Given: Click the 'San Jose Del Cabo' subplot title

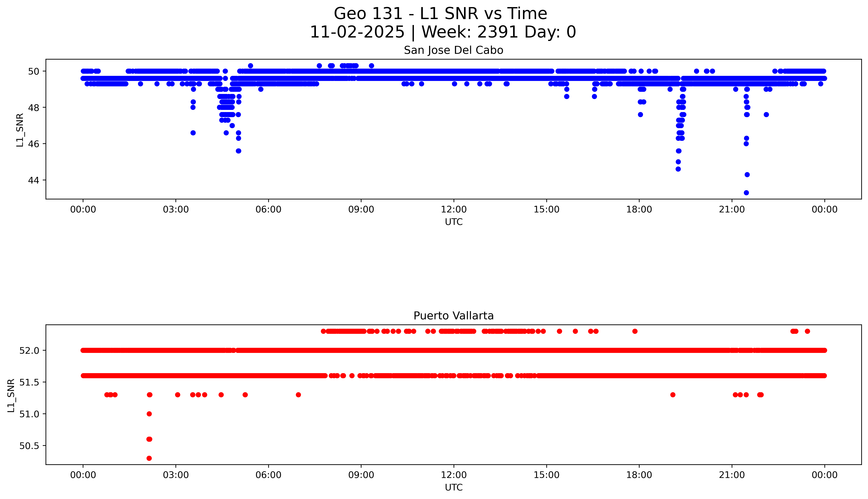Looking at the screenshot, I should point(453,50).
